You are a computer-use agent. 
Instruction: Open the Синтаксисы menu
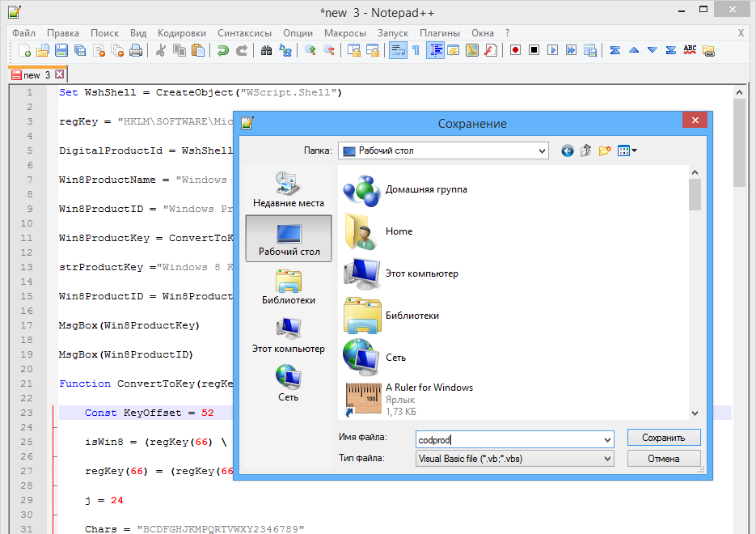(x=244, y=33)
